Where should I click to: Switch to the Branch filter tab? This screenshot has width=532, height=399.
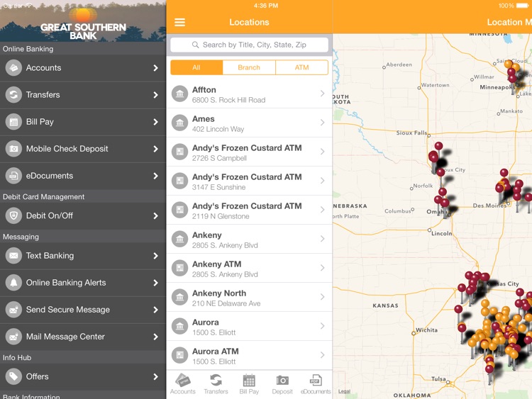click(x=249, y=67)
